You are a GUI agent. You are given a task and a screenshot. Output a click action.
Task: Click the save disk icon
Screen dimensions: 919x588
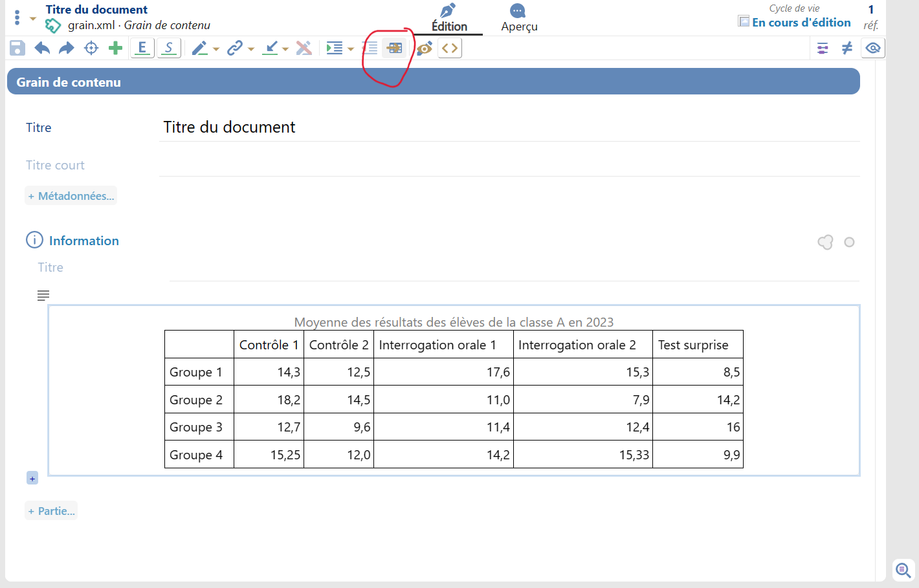click(17, 48)
